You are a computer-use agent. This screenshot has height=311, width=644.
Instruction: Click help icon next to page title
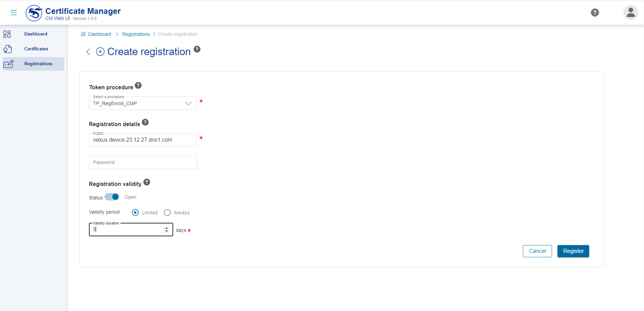(x=197, y=49)
